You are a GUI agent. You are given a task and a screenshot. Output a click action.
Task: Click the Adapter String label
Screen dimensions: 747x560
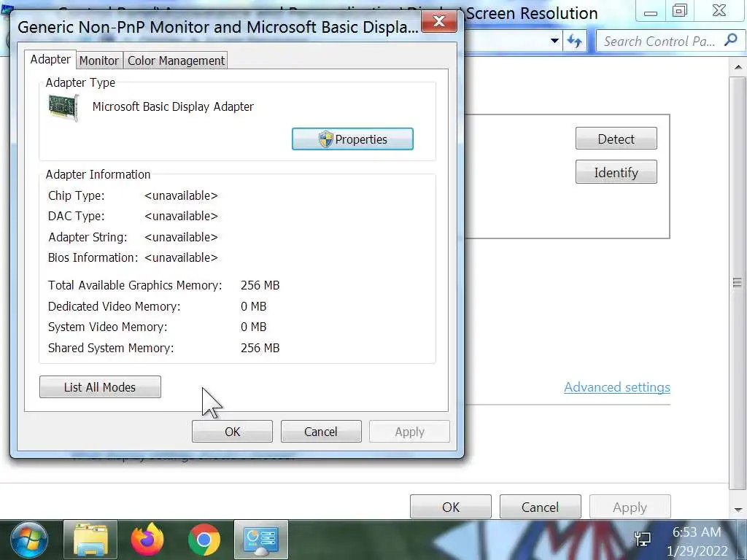click(88, 237)
